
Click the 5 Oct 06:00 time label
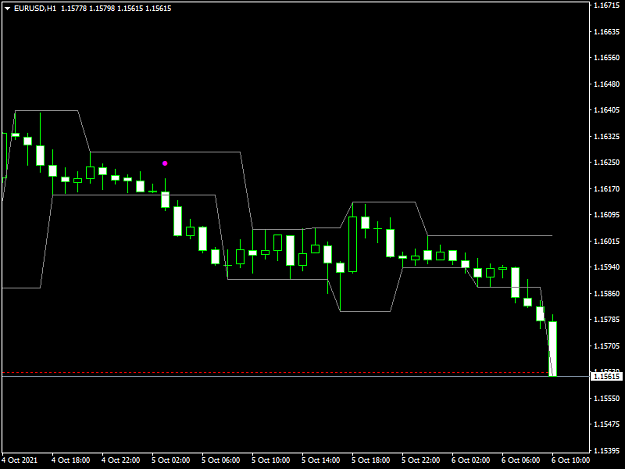point(221,460)
